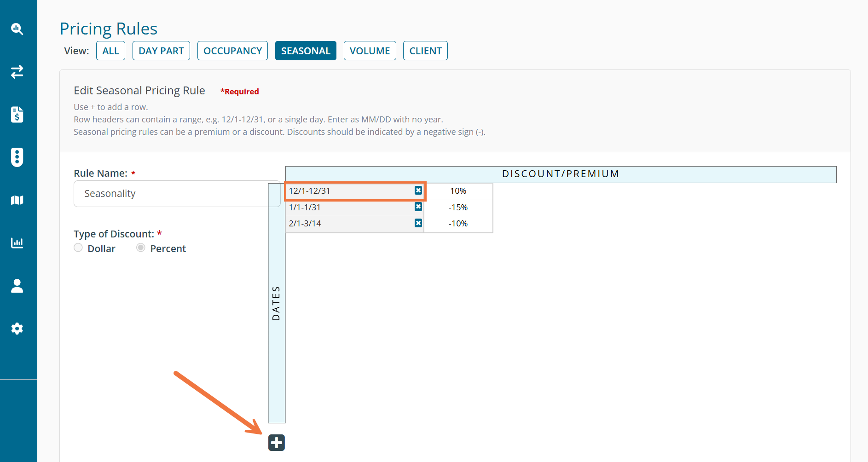Click the Rule Name input field
Image resolution: width=868 pixels, height=462 pixels.
tap(177, 194)
